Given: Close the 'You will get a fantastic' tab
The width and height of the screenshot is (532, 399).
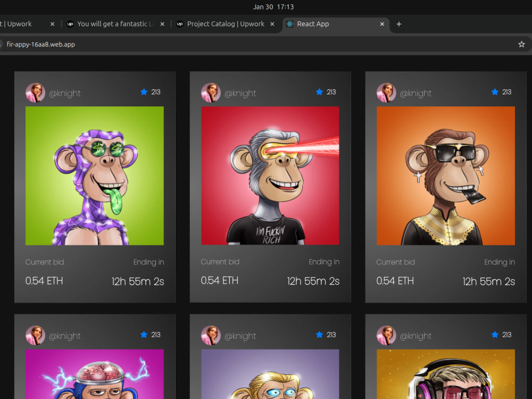Looking at the screenshot, I should tap(162, 24).
